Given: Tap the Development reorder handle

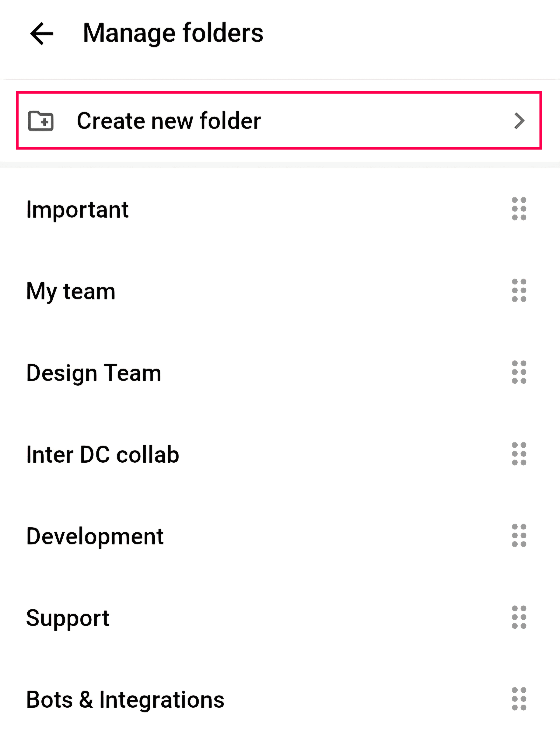Looking at the screenshot, I should [x=519, y=535].
